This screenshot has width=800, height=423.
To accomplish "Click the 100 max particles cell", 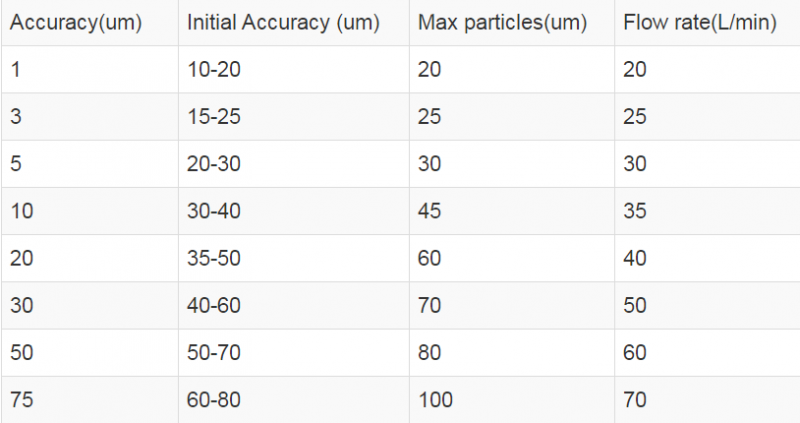I will click(436, 400).
